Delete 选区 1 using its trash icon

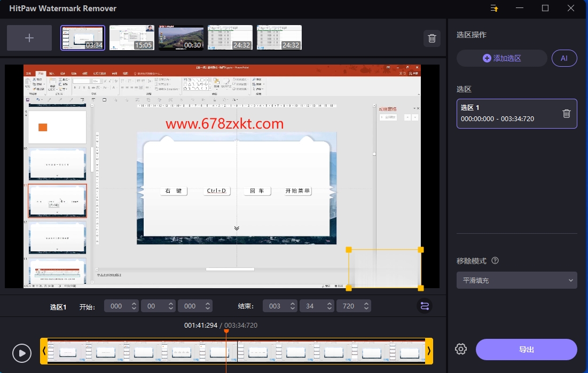pos(567,113)
